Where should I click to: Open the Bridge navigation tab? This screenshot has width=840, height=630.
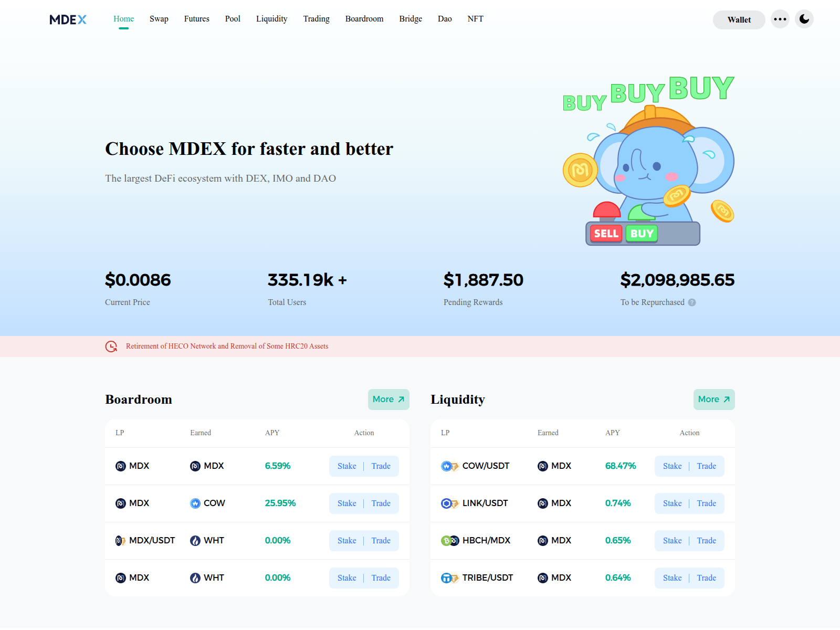[410, 19]
